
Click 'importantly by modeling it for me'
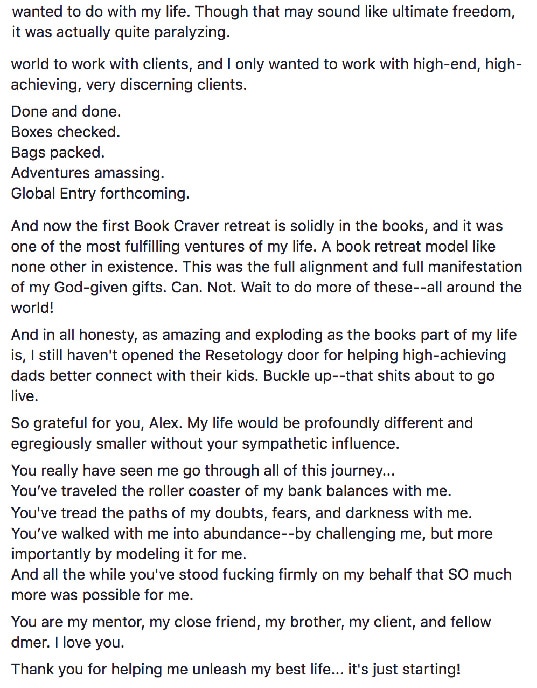(129, 554)
